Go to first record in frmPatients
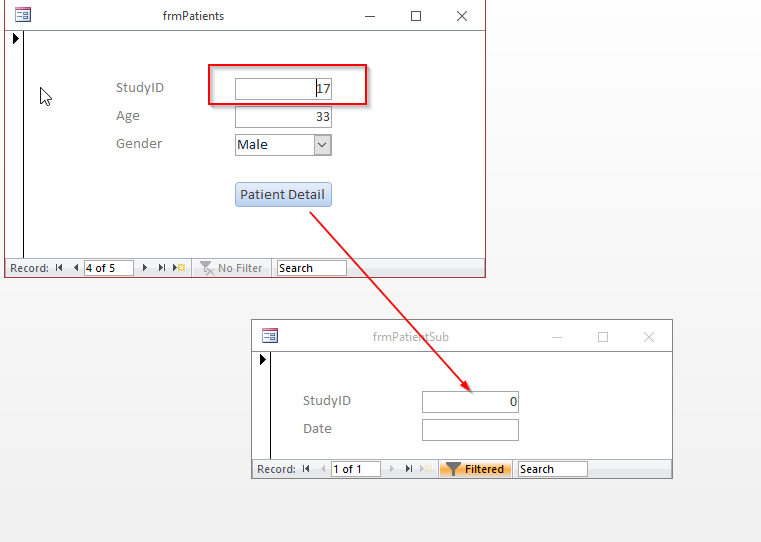Image resolution: width=761 pixels, height=542 pixels. [59, 268]
